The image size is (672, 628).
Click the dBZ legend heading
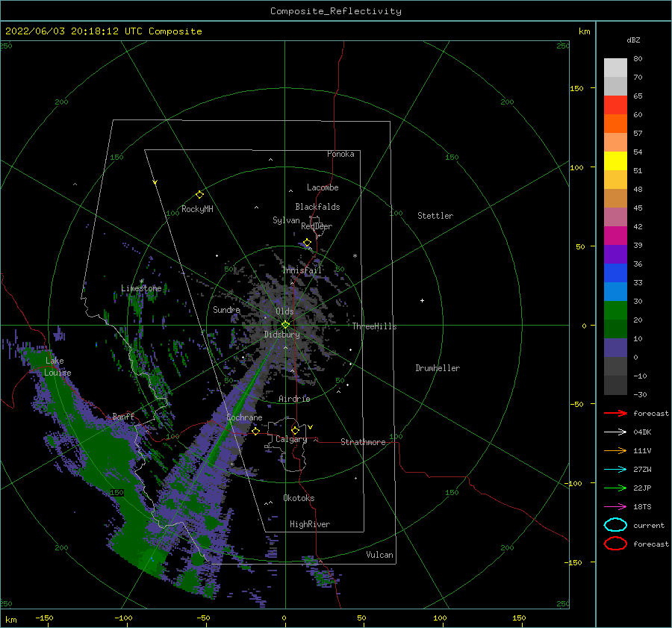coord(633,40)
